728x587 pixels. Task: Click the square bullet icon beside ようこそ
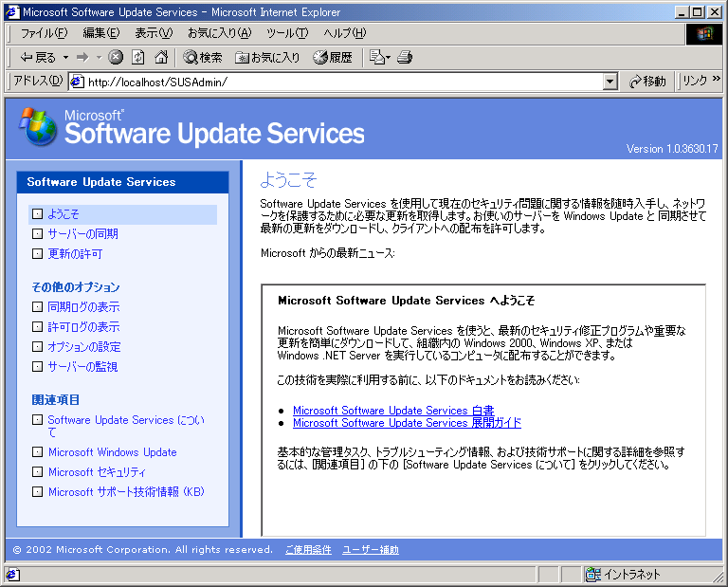point(37,214)
